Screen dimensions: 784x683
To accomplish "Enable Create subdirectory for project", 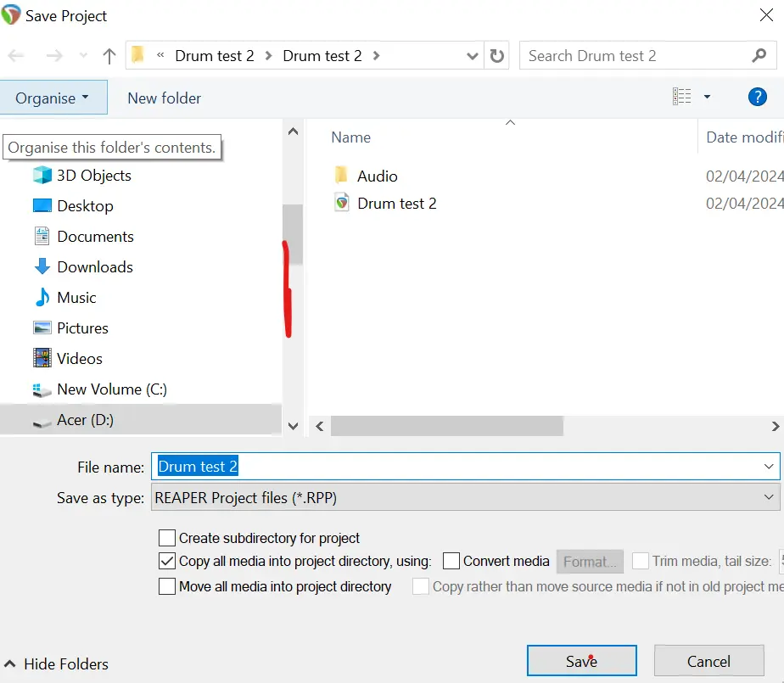I will coord(167,538).
